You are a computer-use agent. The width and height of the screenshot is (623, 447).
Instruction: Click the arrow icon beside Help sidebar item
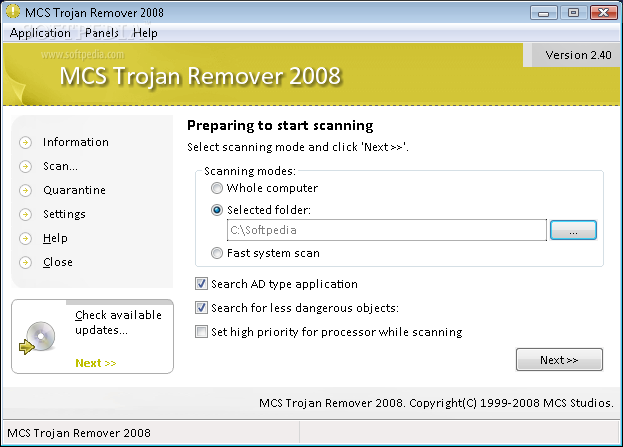coord(25,238)
